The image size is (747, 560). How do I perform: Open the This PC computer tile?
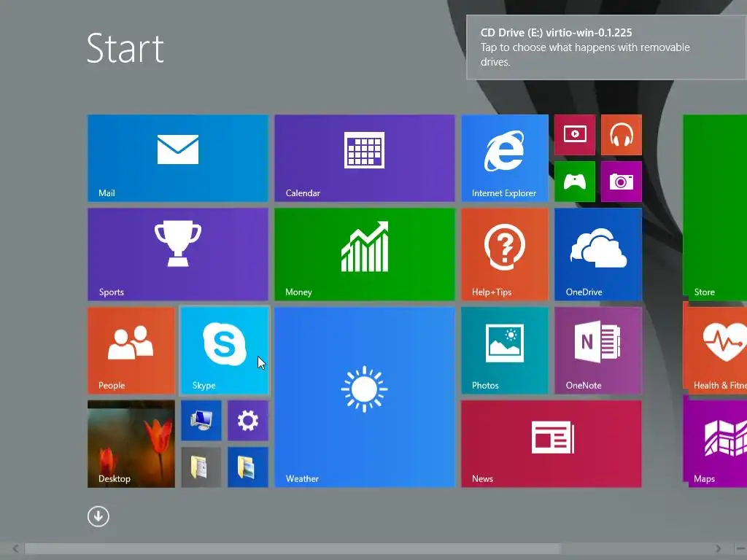point(201,421)
